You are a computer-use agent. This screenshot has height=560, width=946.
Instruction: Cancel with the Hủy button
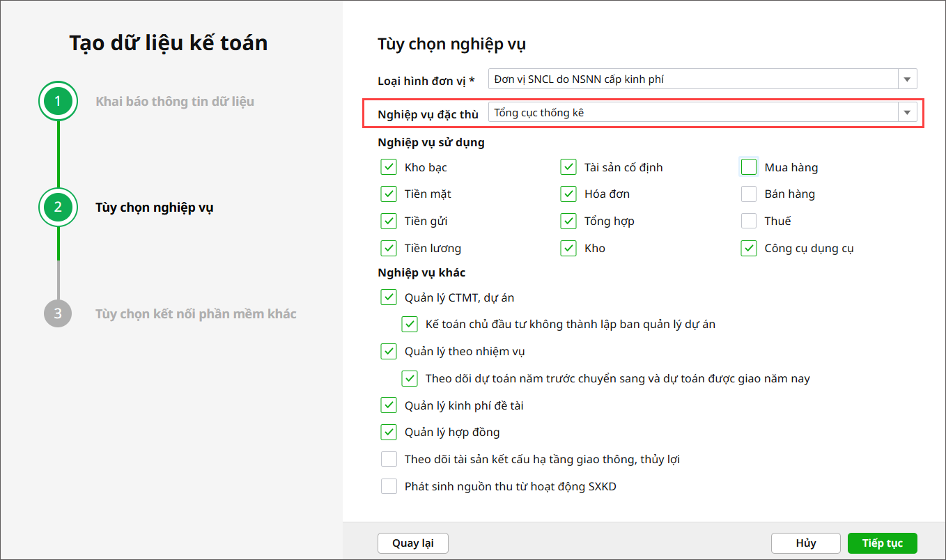point(805,543)
